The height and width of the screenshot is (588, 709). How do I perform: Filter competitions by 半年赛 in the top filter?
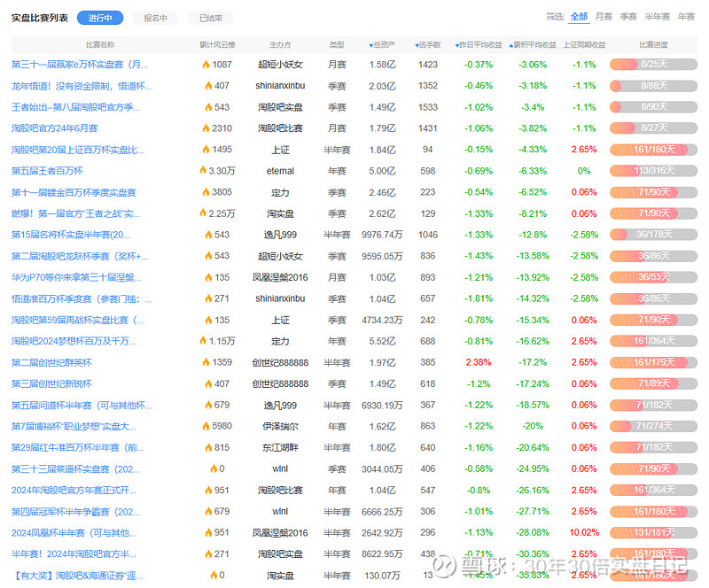(x=657, y=17)
